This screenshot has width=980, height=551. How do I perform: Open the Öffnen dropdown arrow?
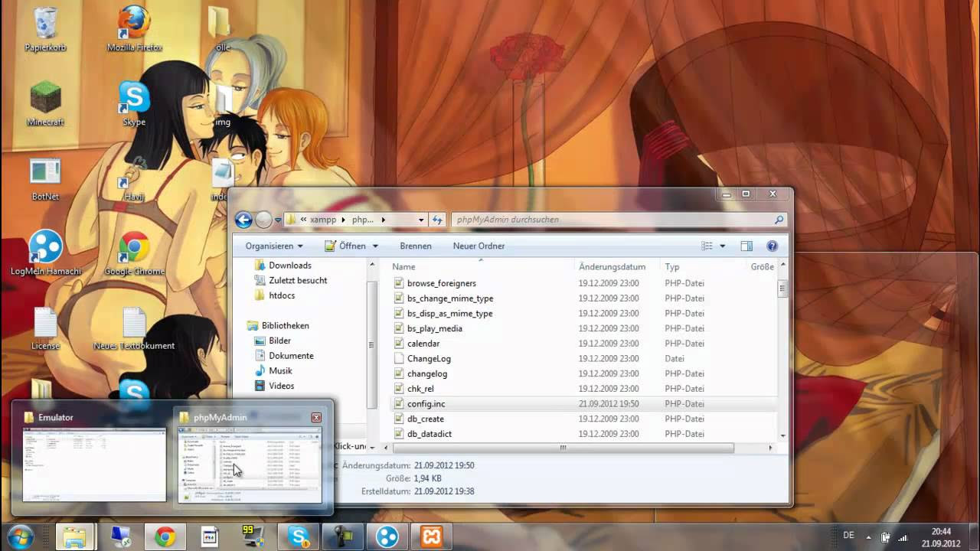click(x=375, y=246)
